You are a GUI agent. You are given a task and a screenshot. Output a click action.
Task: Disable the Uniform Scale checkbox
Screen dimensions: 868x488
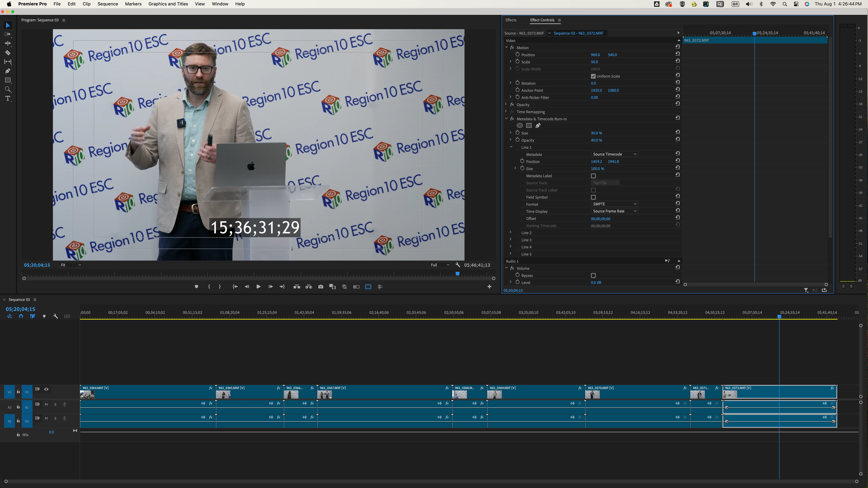point(593,76)
